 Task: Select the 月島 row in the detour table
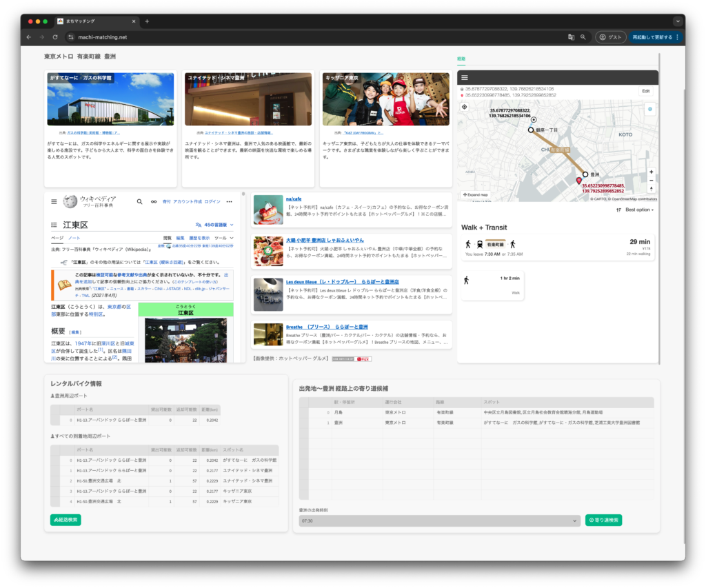(x=476, y=412)
